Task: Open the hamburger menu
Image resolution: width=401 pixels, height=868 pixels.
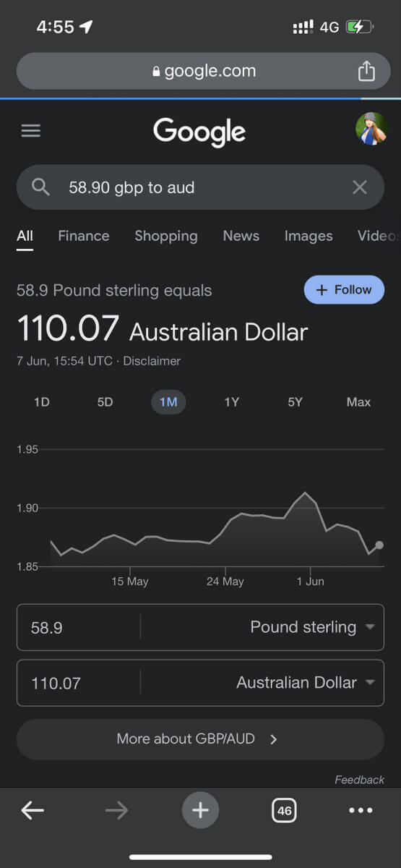Action: (x=31, y=131)
